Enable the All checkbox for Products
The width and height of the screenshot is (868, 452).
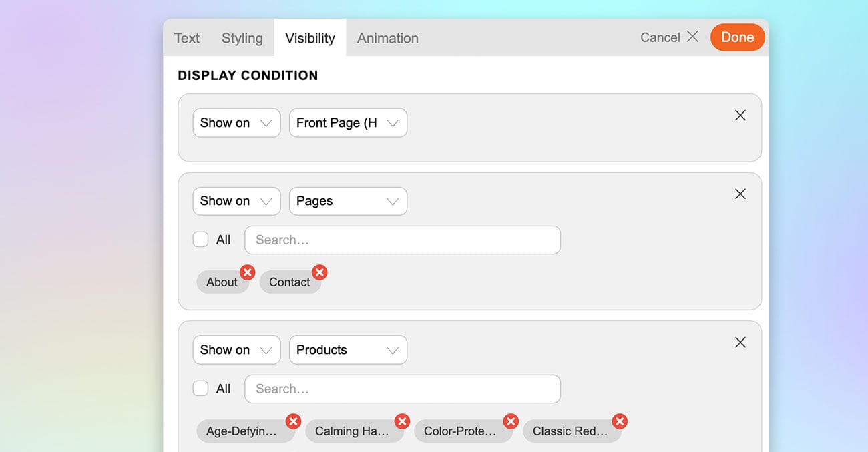click(200, 388)
